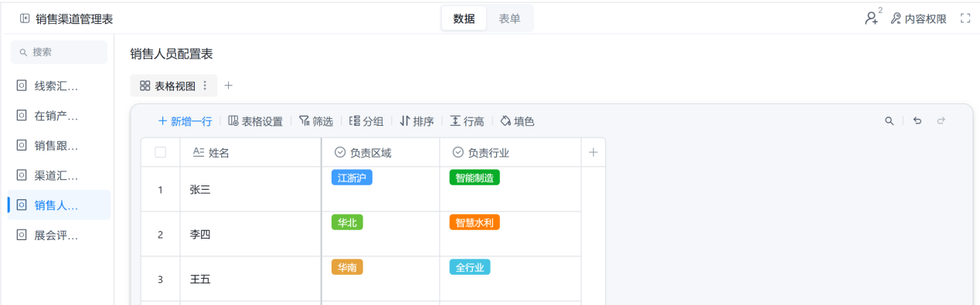Click the add collaborator icon
The width and height of the screenshot is (980, 305).
point(873,18)
